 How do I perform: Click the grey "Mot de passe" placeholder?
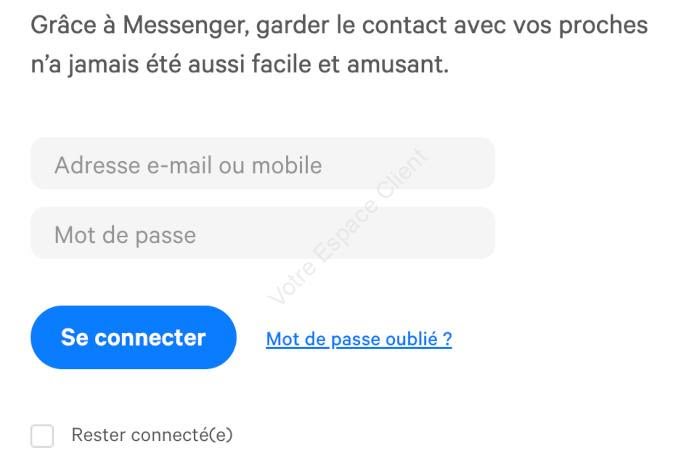pyautogui.click(x=125, y=235)
